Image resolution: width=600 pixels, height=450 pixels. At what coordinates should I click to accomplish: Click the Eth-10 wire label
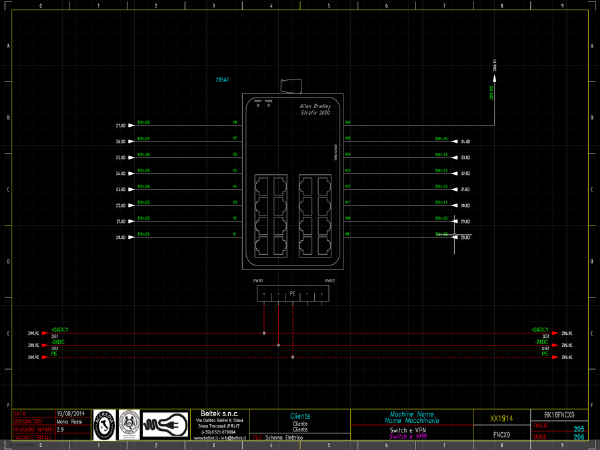441,218
